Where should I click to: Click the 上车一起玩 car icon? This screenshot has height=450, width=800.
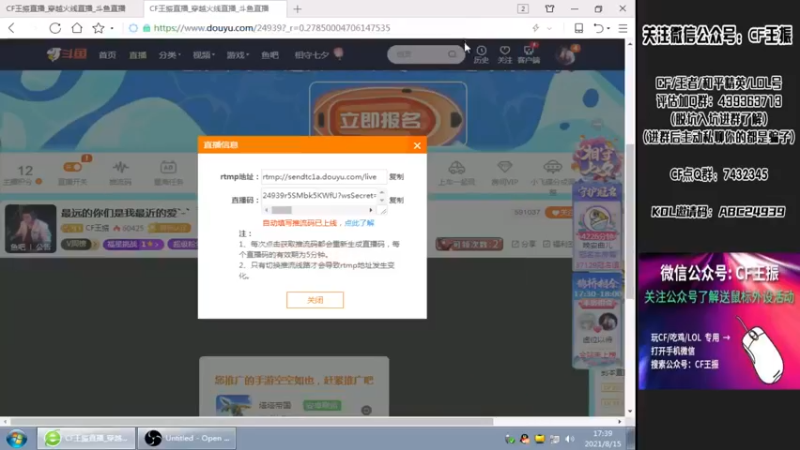point(457,167)
